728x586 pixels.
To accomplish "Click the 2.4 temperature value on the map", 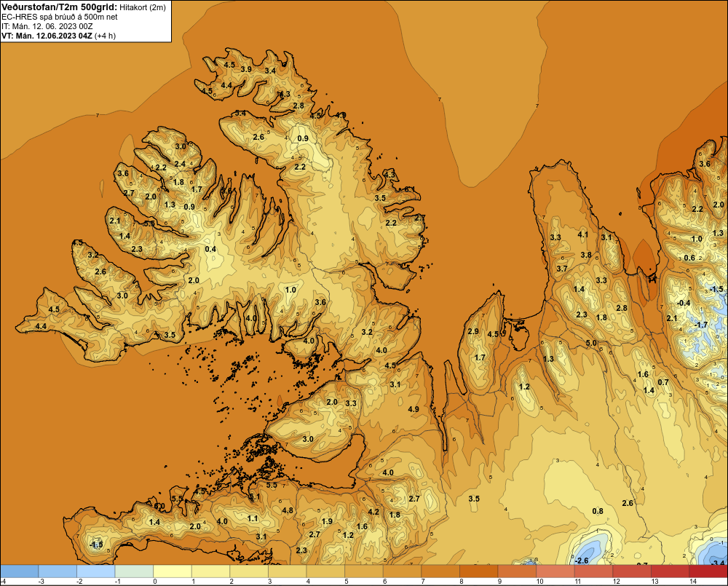I will (x=180, y=164).
